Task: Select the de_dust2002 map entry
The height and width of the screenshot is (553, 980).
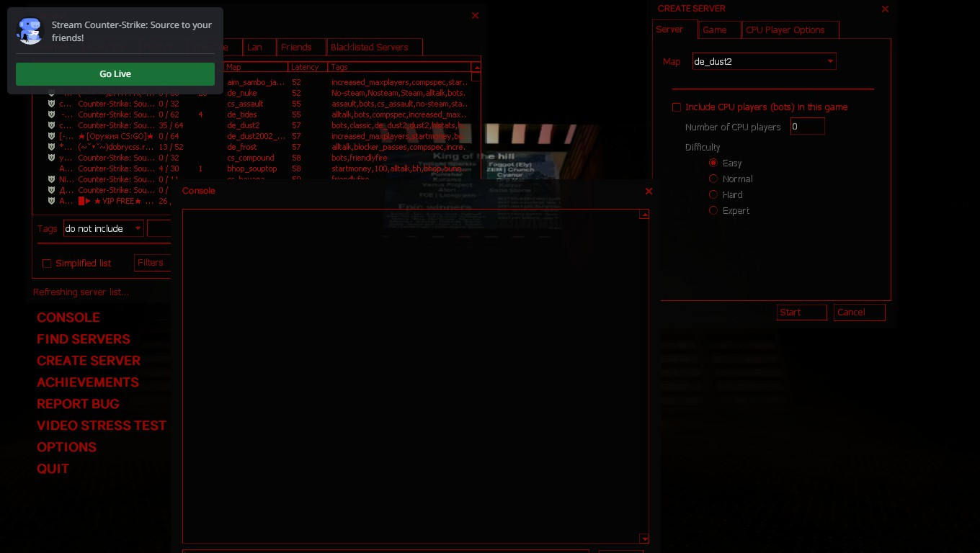Action: (x=256, y=136)
